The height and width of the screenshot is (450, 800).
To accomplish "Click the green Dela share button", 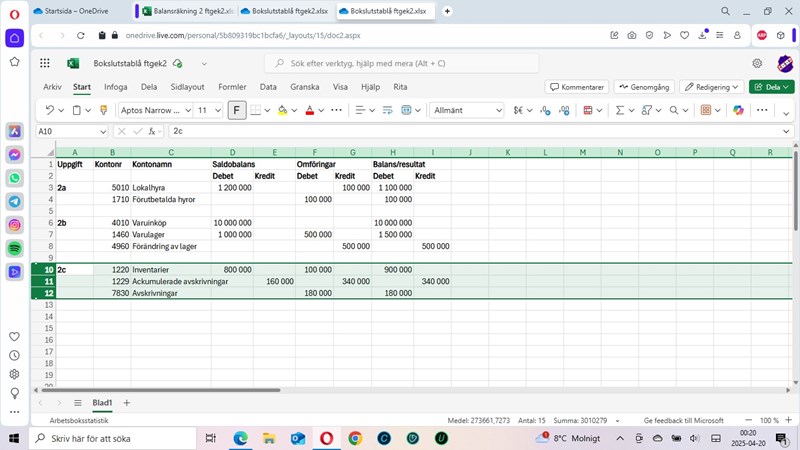I will [x=771, y=87].
